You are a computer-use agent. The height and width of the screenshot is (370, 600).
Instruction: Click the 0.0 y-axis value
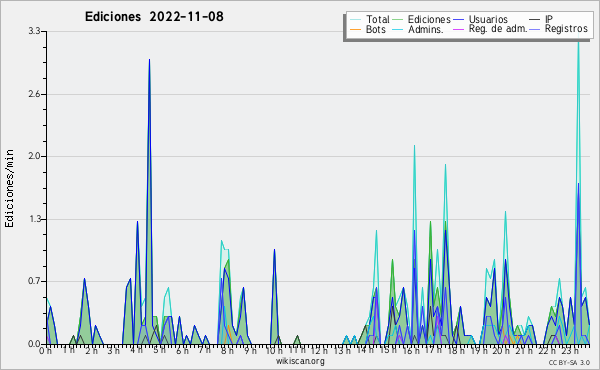(x=34, y=344)
